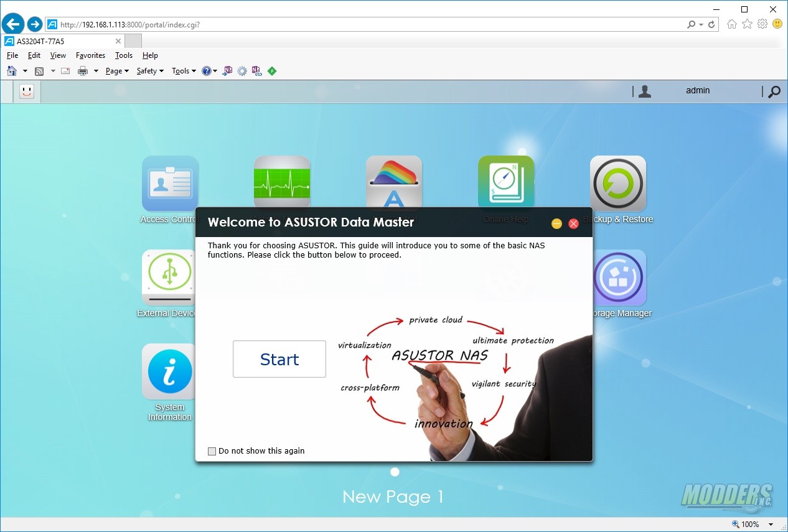Click the Read Mail envelope icon
Screen dimensions: 788x532
(65, 71)
